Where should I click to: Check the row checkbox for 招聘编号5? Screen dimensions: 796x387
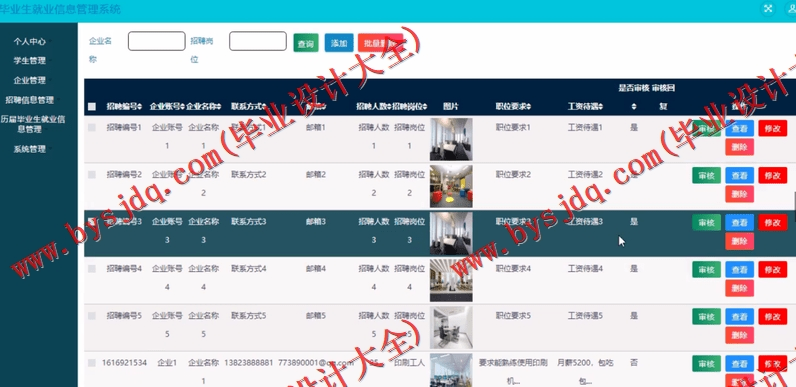coord(92,316)
